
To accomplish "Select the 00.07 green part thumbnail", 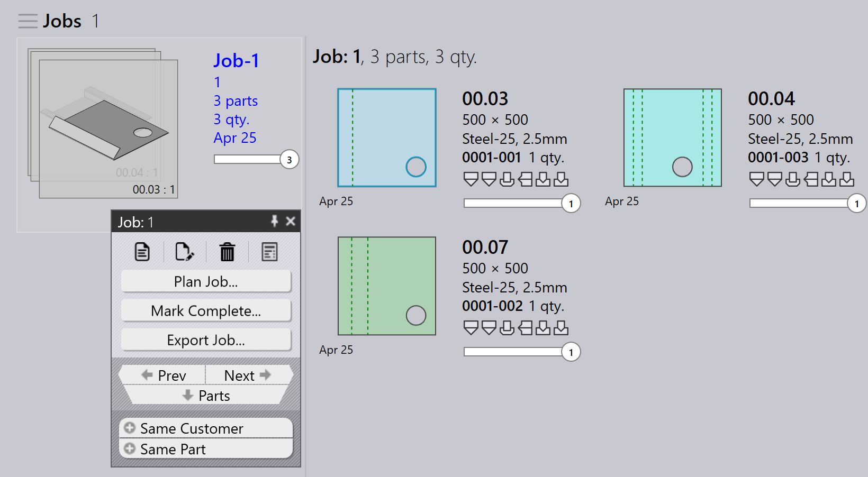I will (x=387, y=286).
